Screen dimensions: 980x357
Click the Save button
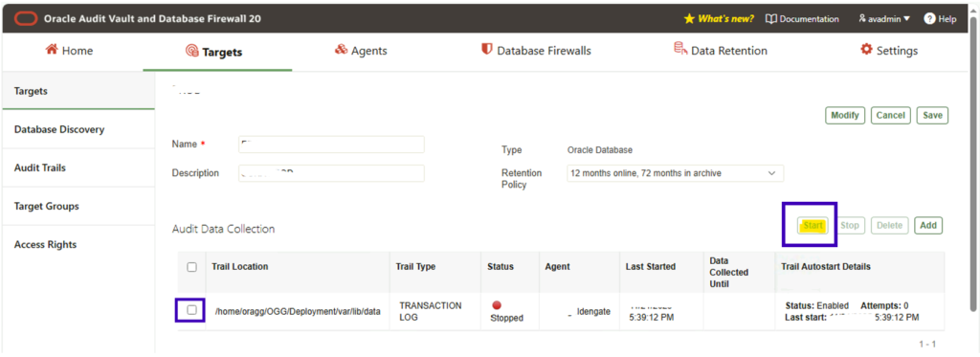(932, 116)
